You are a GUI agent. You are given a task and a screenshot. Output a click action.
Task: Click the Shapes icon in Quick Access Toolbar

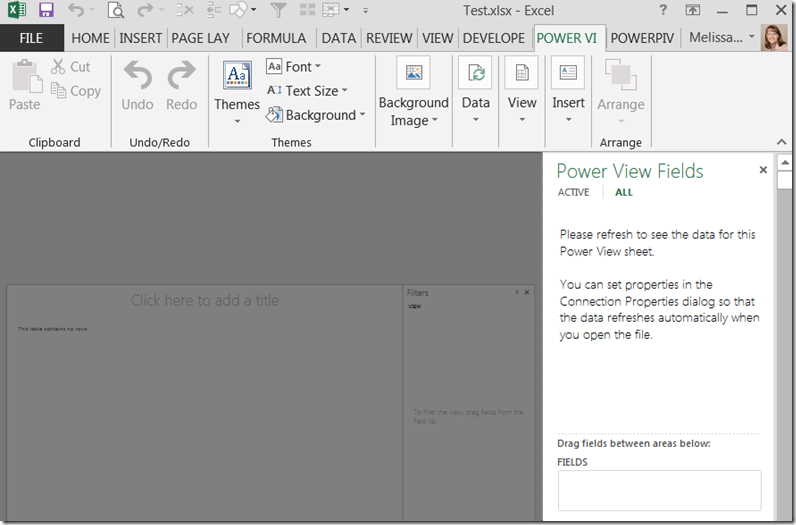[238, 10]
